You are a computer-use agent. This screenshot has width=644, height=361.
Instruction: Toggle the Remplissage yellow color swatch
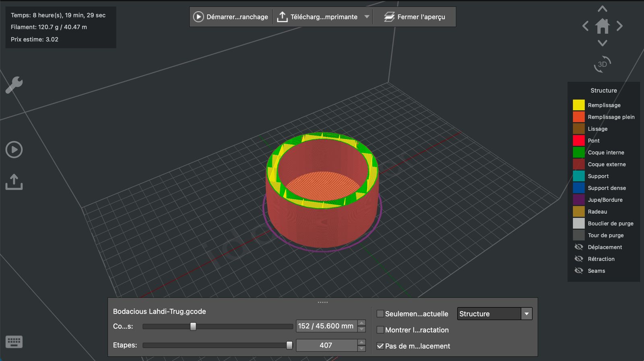coord(579,105)
